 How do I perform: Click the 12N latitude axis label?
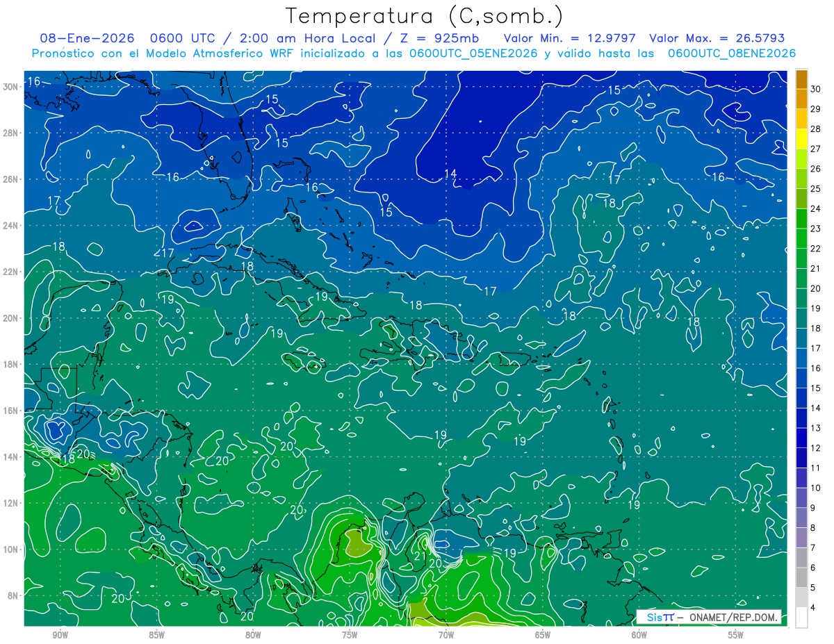tap(10, 502)
